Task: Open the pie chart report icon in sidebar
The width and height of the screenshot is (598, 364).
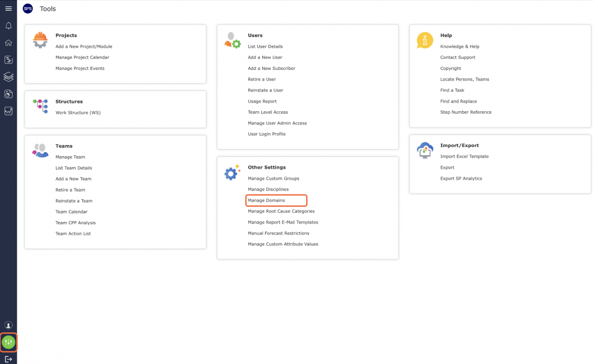Action: pos(8,93)
